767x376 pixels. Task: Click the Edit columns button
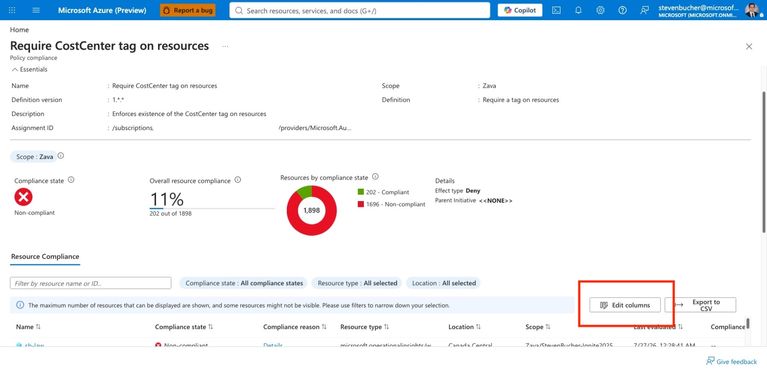(x=625, y=305)
